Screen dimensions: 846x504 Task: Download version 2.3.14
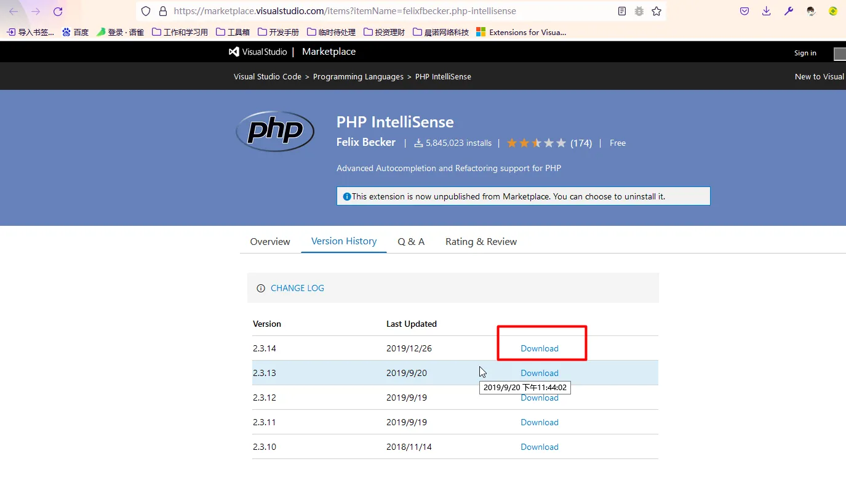540,348
